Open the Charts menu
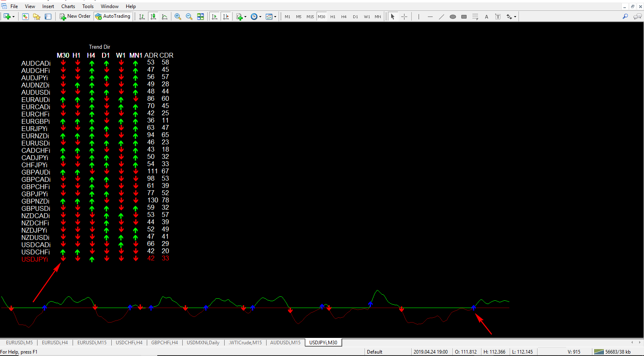Image resolution: width=644 pixels, height=356 pixels. pos(68,6)
